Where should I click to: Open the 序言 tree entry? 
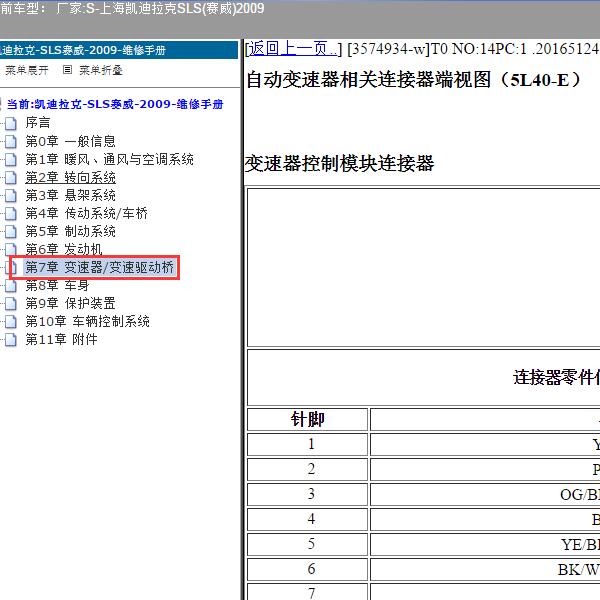click(x=38, y=122)
